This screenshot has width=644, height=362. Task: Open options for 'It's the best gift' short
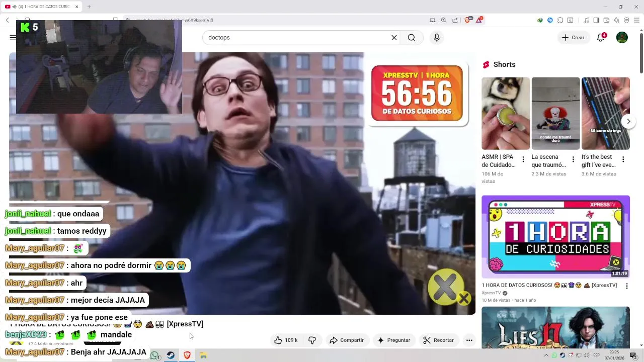(623, 159)
